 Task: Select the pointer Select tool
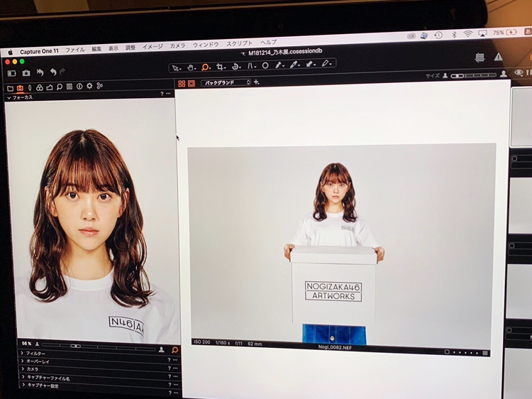pos(176,68)
